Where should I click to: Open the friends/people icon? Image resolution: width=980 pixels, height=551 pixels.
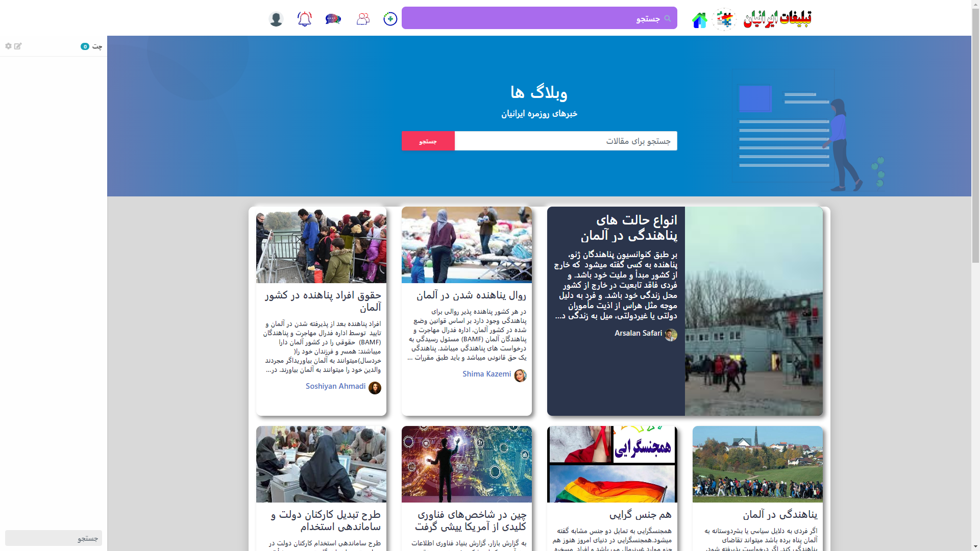pos(363,19)
